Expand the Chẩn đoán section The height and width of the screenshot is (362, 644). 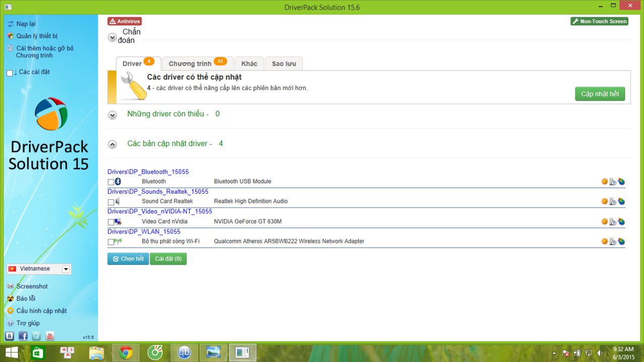point(112,37)
